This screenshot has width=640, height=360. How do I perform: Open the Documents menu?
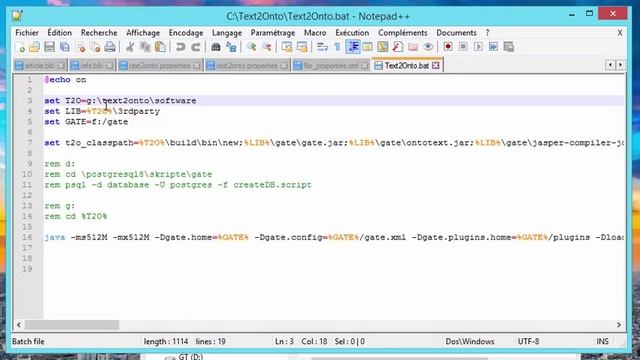[x=456, y=33]
